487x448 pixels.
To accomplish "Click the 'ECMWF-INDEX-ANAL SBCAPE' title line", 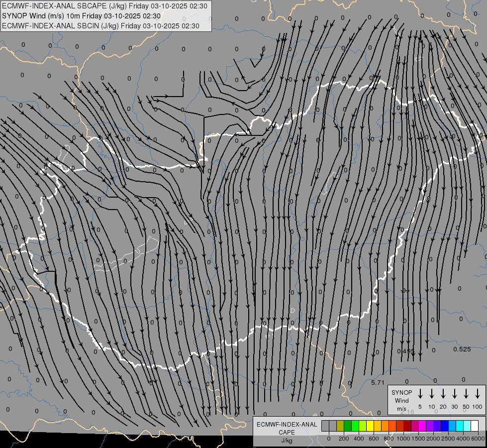I will click(x=104, y=6).
